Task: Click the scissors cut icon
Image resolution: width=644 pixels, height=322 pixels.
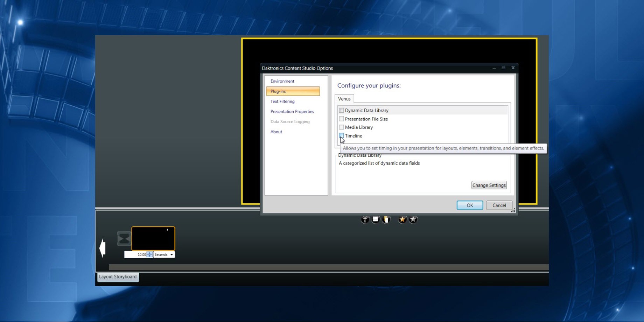Action: [365, 219]
